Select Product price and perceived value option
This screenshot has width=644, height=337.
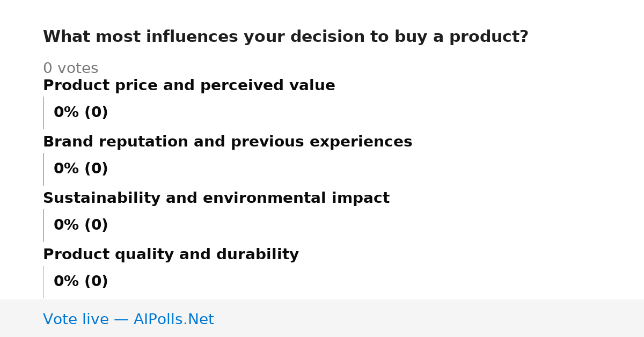(189, 86)
